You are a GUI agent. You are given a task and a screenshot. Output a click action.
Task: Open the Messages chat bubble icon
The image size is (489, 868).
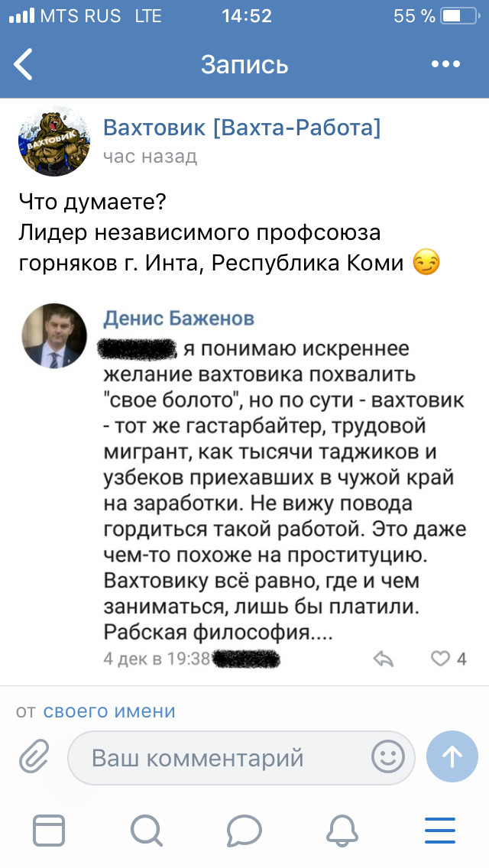[x=244, y=831]
